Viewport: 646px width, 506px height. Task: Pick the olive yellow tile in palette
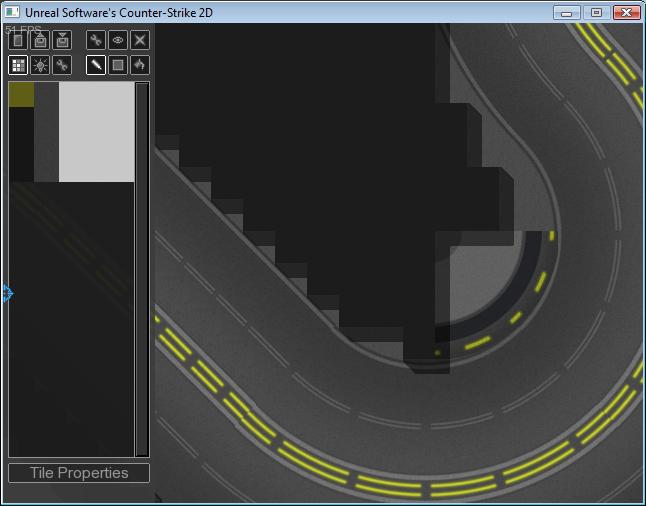(21, 94)
